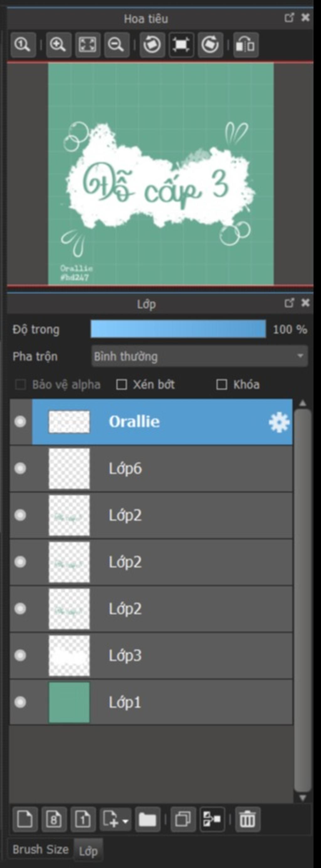This screenshot has height=868, width=321.
Task: Rotate the canvas view right
Action: pyautogui.click(x=210, y=45)
